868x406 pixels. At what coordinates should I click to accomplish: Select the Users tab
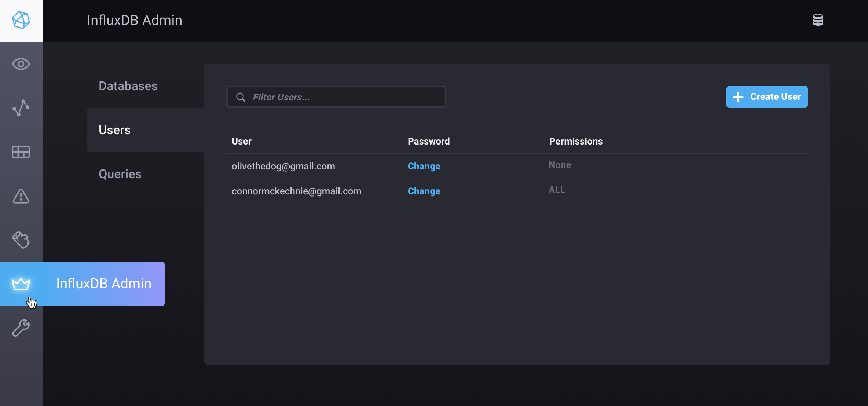(x=114, y=130)
